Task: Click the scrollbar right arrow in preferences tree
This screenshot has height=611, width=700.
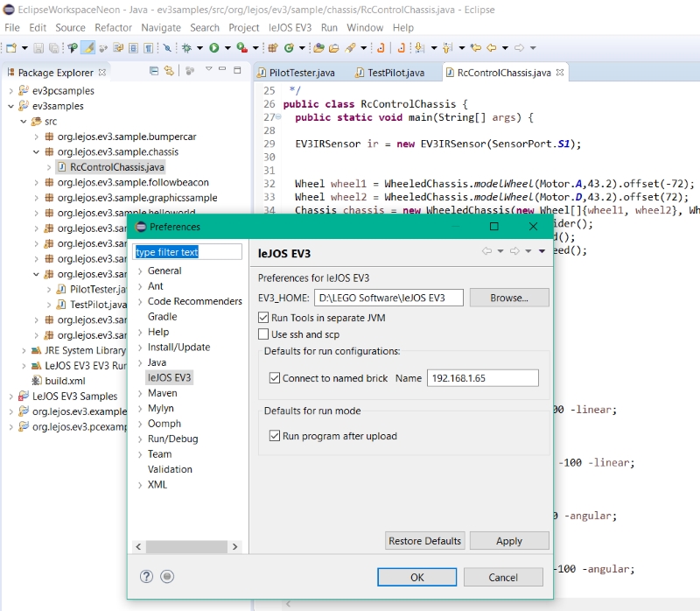Action: 234,546
